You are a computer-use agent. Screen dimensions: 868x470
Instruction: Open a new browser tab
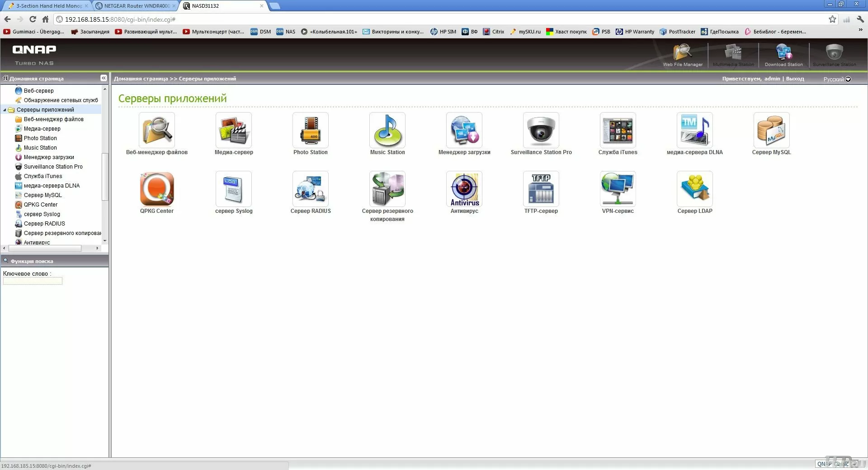pos(275,6)
